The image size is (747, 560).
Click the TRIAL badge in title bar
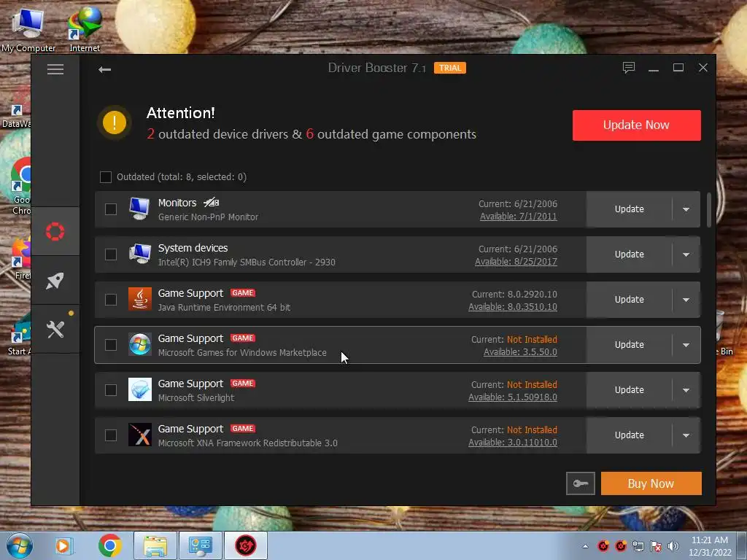tap(449, 68)
